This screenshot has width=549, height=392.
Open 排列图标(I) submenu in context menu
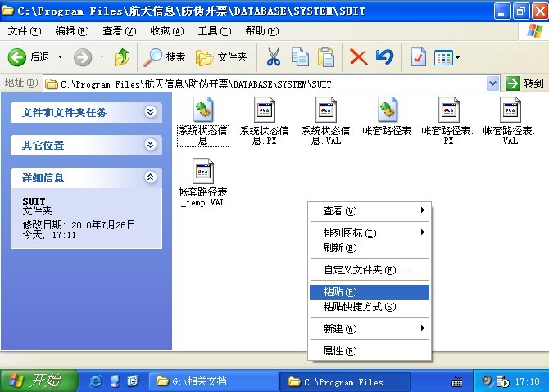(370, 233)
